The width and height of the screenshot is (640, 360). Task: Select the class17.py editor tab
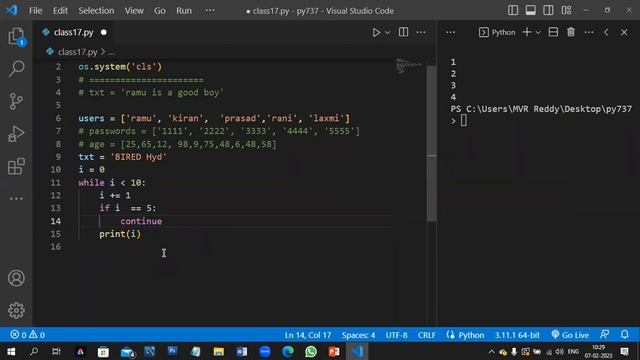point(73,32)
